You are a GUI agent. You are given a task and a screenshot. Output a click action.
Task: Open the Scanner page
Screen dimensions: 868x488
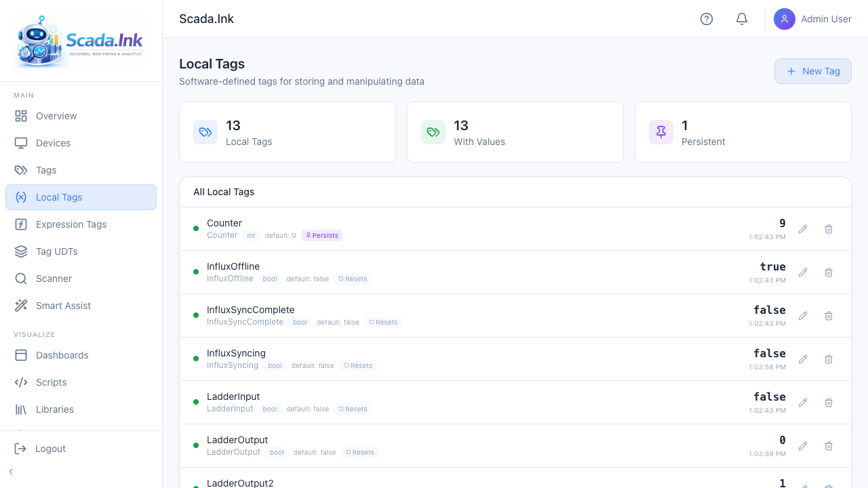pos(81,279)
